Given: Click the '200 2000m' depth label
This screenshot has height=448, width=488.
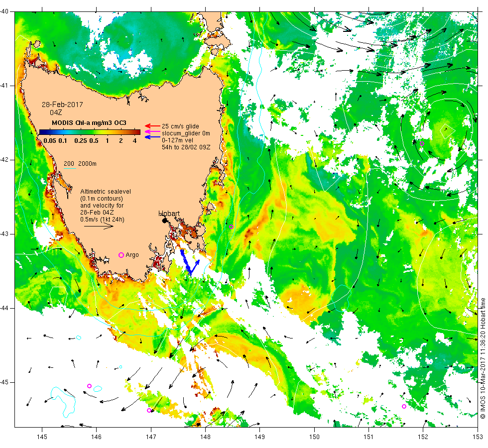Looking at the screenshot, I should click(x=80, y=164).
